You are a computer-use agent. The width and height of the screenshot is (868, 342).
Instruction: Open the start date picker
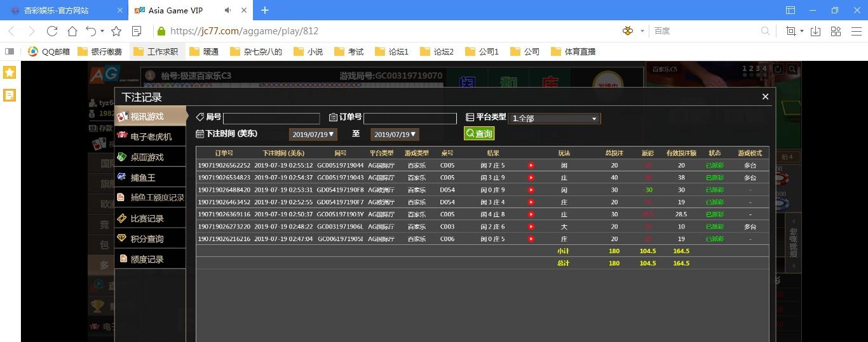pyautogui.click(x=313, y=134)
